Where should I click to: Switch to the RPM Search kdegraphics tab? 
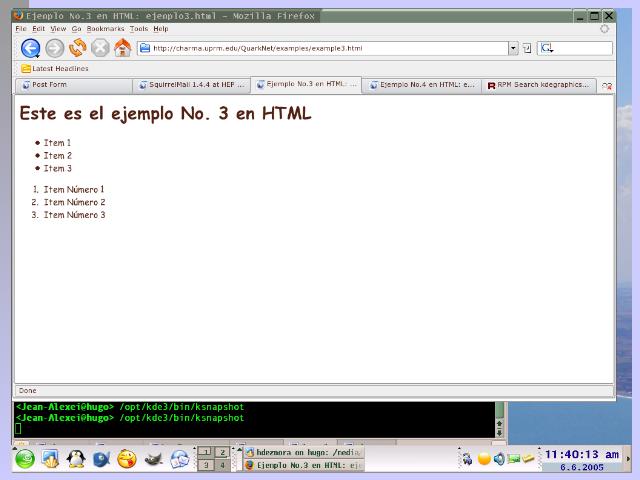(x=538, y=86)
